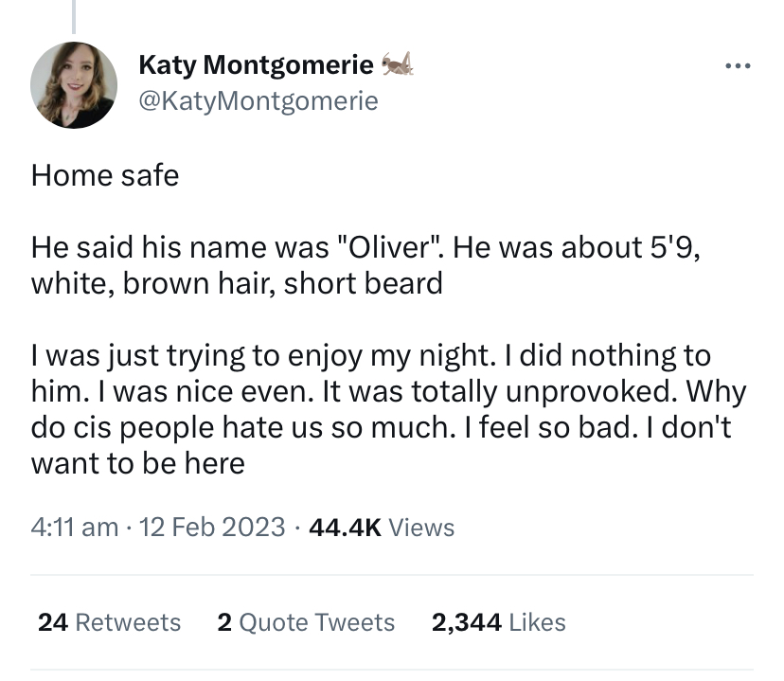Click the last line "want to be here"

[138, 463]
